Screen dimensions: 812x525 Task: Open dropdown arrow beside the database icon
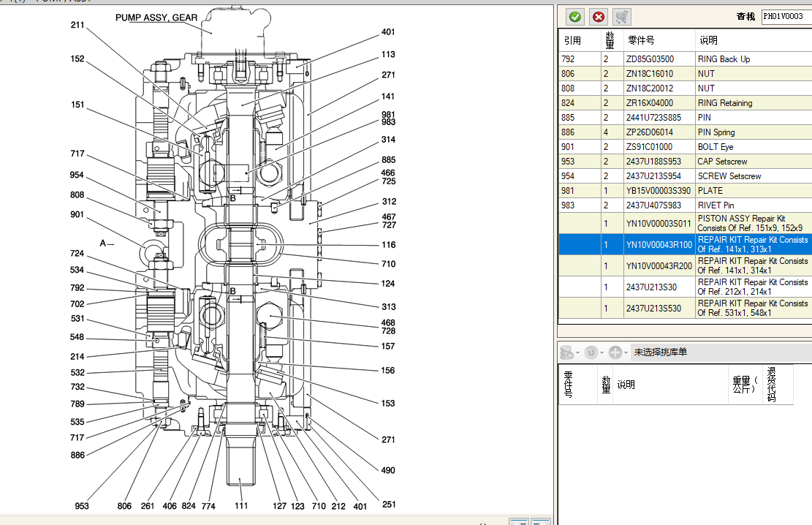tap(577, 353)
